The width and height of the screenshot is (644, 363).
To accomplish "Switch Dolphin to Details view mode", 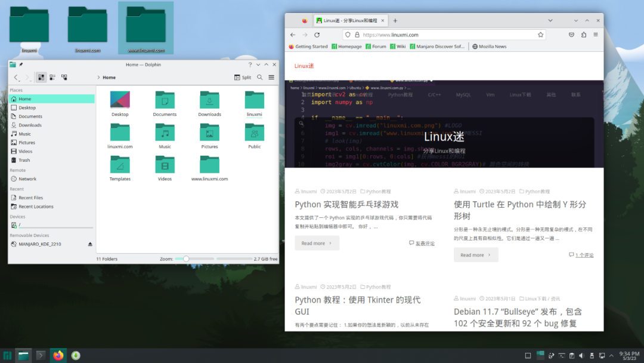I will tap(64, 77).
